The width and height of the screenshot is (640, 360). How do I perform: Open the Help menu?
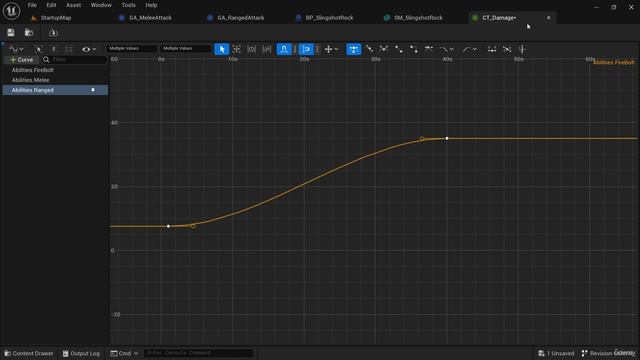tap(151, 5)
